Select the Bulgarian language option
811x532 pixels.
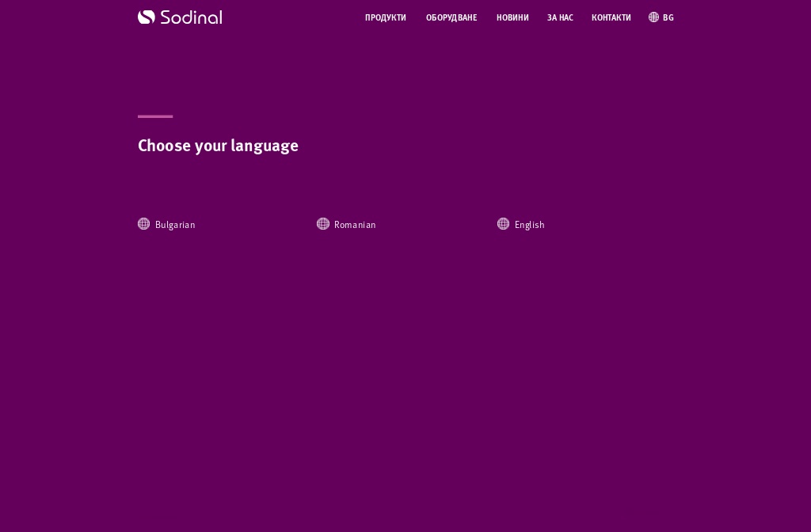[x=175, y=225]
